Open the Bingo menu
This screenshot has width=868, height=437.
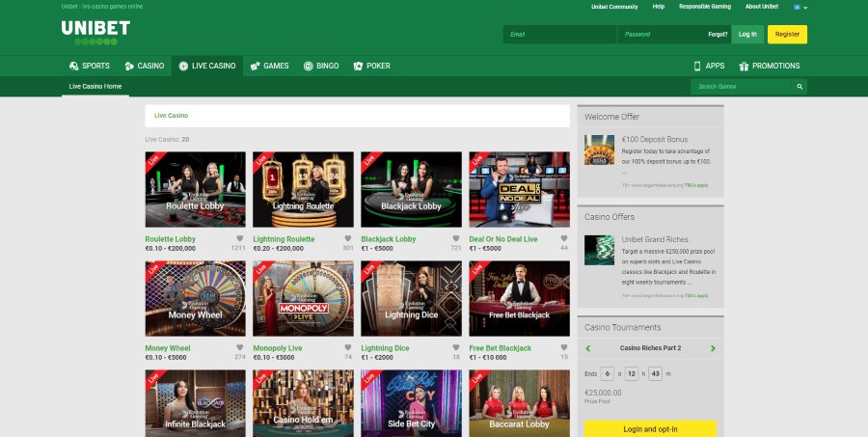(x=321, y=66)
